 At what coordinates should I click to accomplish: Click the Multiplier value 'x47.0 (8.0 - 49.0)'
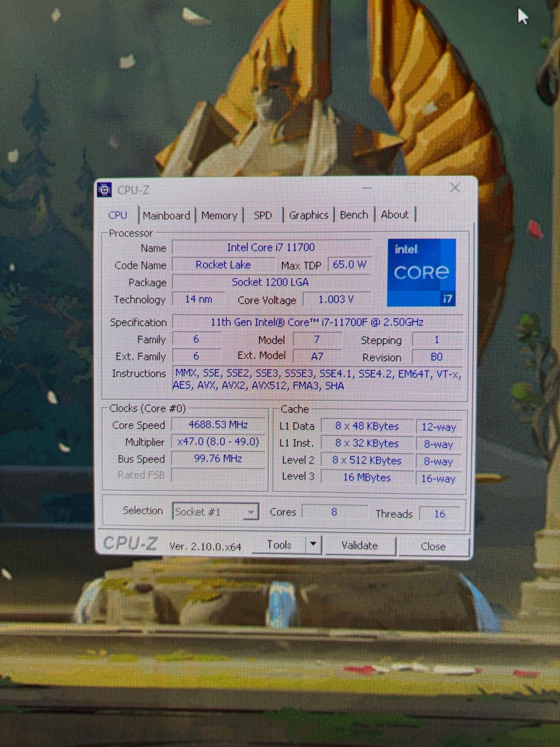218,442
